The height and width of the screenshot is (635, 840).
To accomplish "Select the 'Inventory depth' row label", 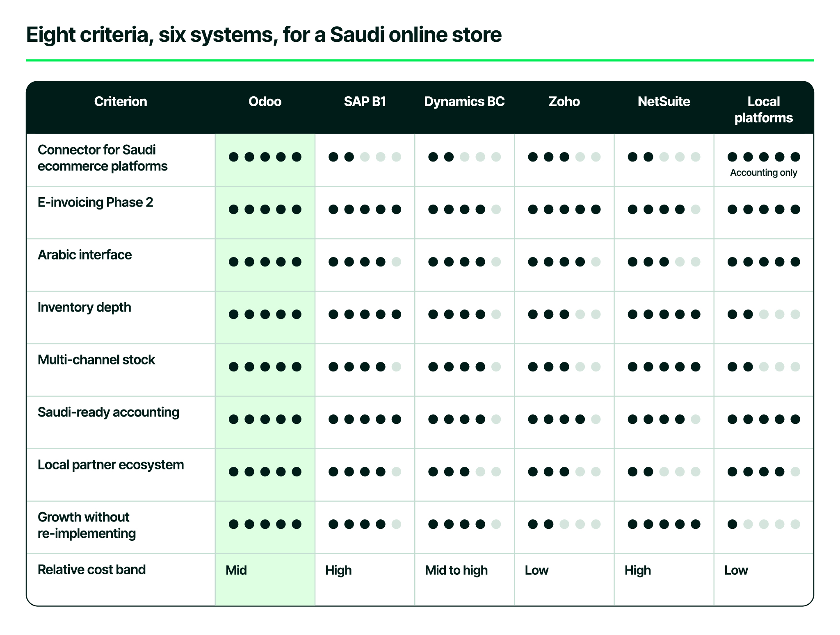I will click(84, 307).
